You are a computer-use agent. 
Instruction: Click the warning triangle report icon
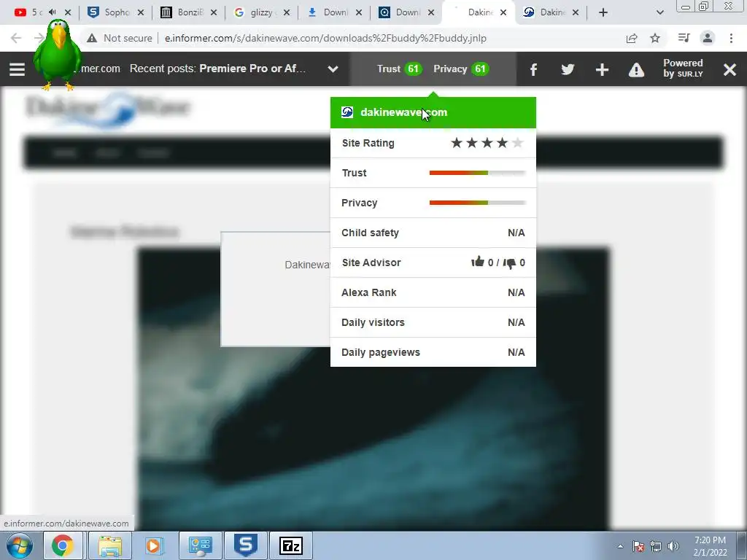(x=636, y=69)
